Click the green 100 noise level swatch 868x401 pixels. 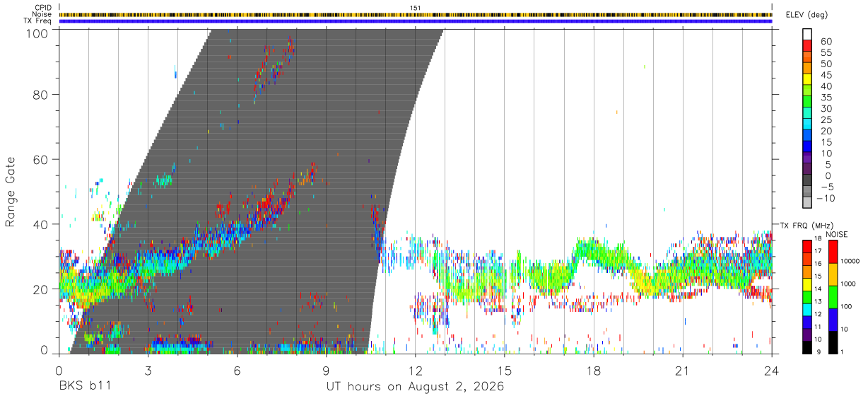click(x=833, y=296)
